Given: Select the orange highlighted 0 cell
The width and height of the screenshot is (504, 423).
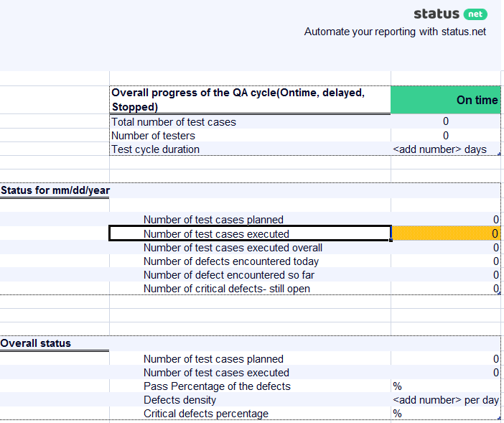Looking at the screenshot, I should [446, 233].
